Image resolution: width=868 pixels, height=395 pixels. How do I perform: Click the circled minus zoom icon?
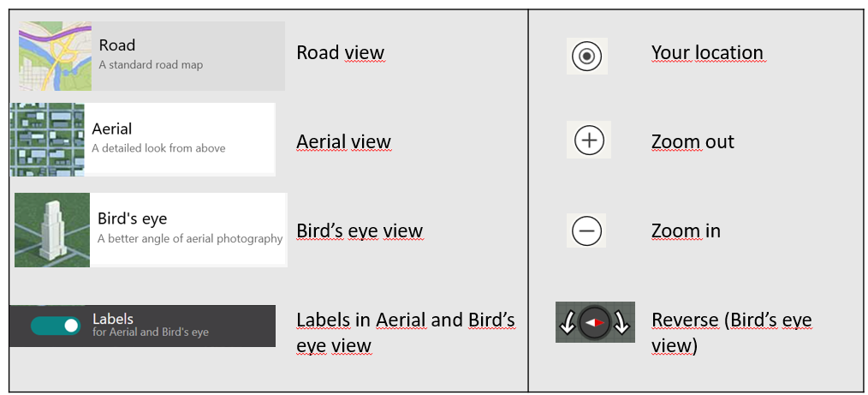tap(587, 230)
